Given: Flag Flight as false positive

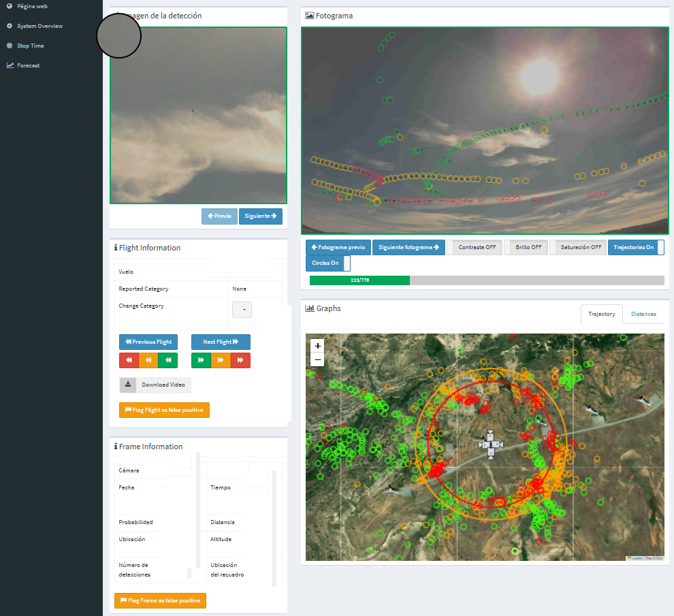Looking at the screenshot, I should tap(164, 410).
